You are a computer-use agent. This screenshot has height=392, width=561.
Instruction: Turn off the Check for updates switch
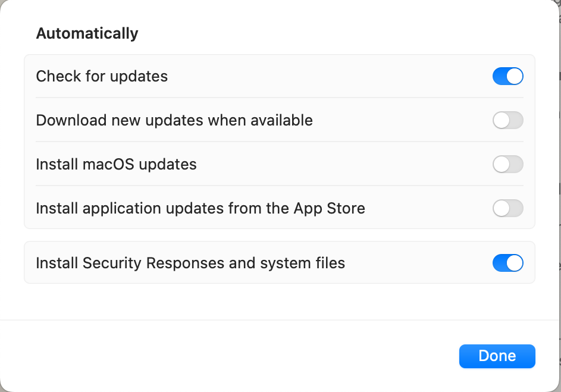pyautogui.click(x=507, y=76)
